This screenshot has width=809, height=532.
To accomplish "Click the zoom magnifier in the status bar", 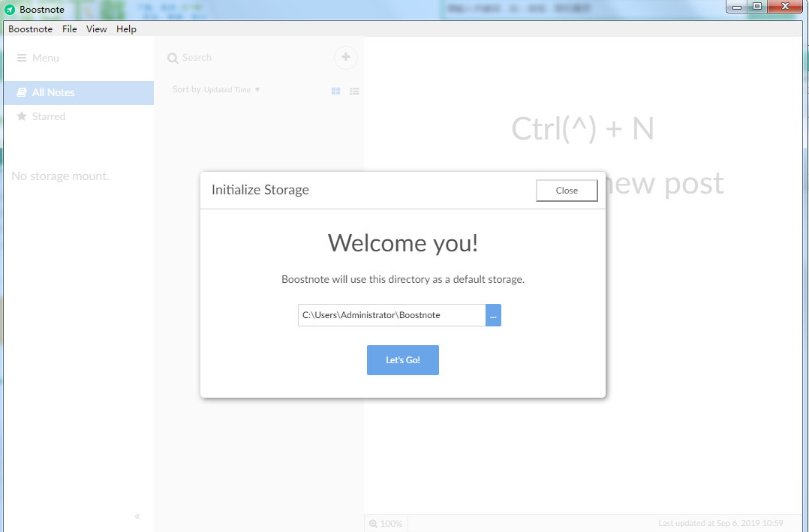I will (373, 523).
